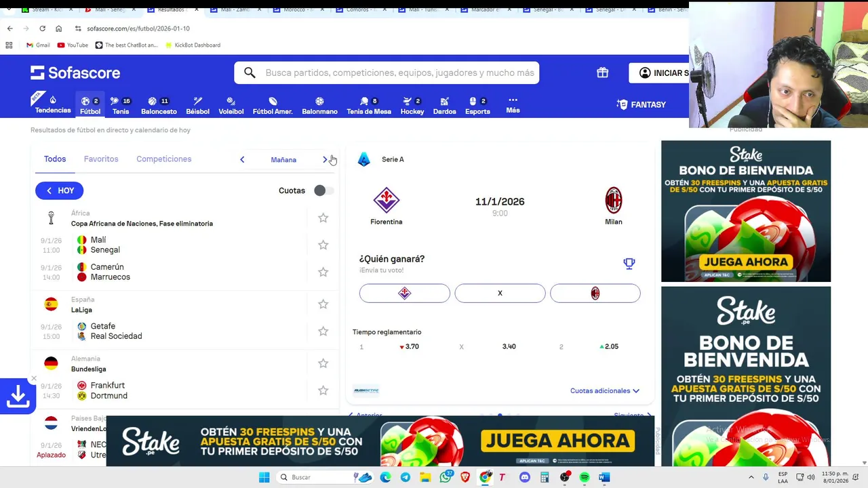Favorite the Bundesliga competition star

(323, 363)
